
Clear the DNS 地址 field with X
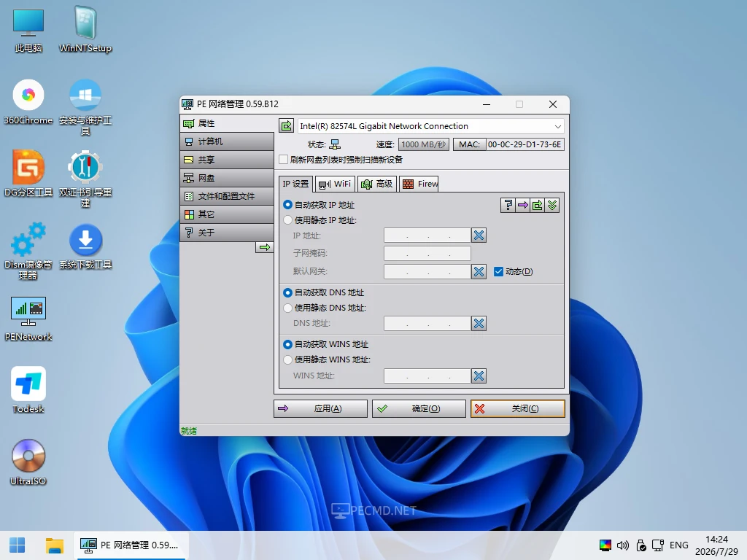[x=479, y=323]
